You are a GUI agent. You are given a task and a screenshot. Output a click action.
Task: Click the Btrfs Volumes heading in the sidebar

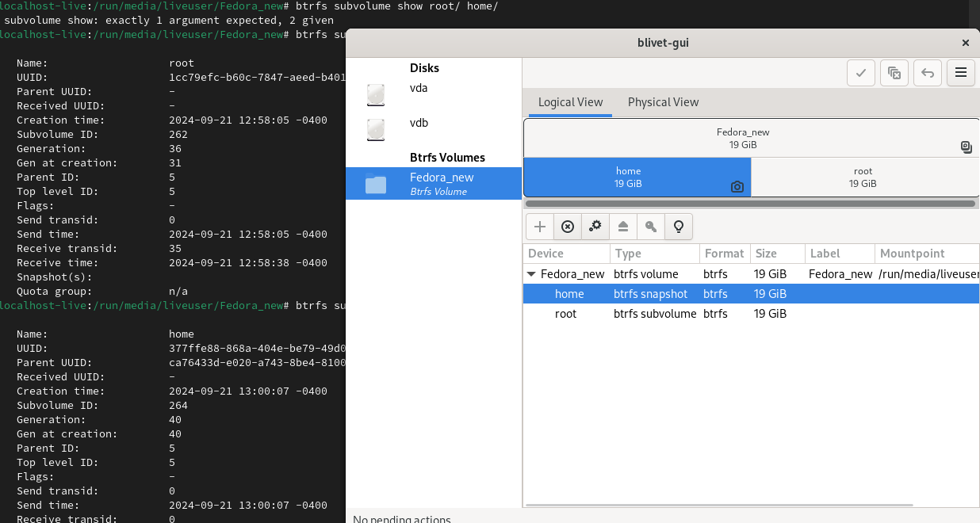[x=447, y=158]
